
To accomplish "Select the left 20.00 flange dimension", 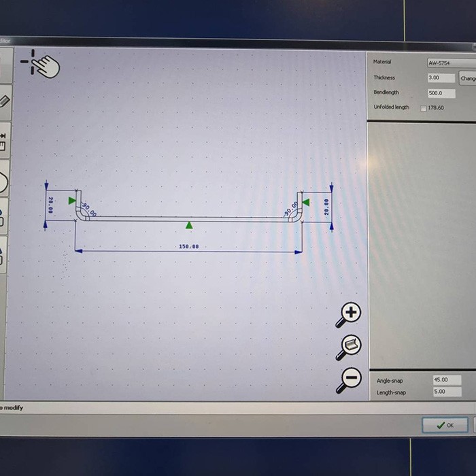I will point(50,205).
